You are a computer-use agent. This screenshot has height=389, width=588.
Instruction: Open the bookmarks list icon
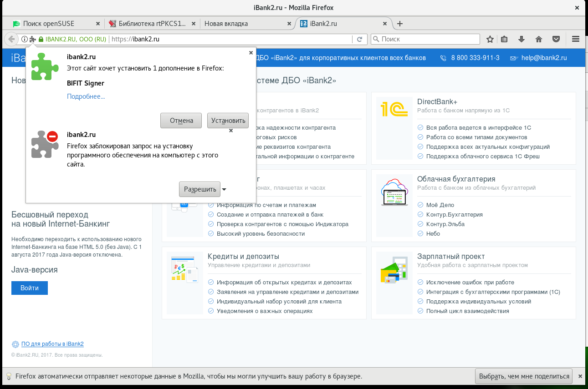504,39
